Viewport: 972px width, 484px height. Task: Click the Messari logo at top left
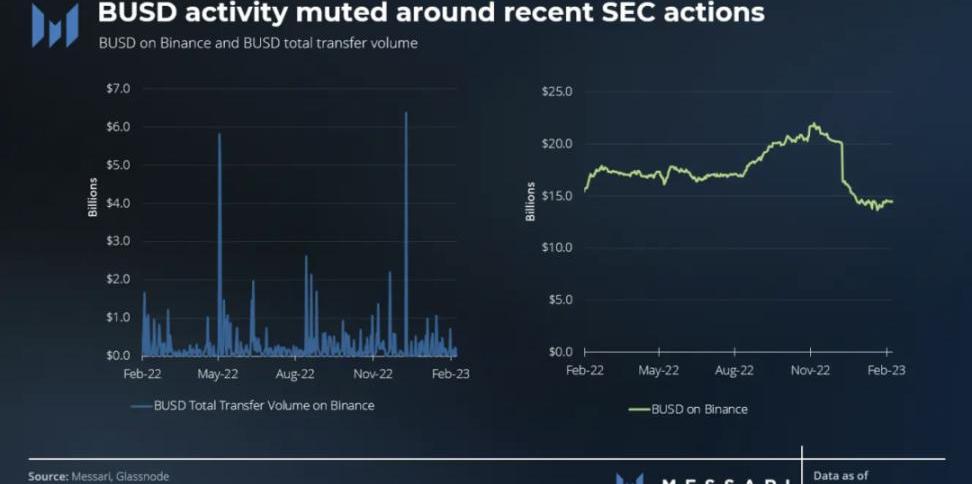tap(55, 25)
